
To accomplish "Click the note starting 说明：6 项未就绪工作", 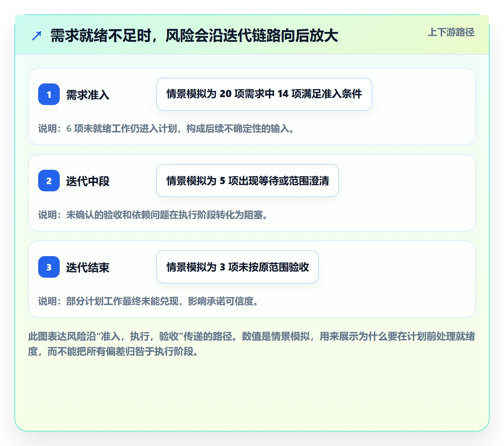I will point(166,128).
